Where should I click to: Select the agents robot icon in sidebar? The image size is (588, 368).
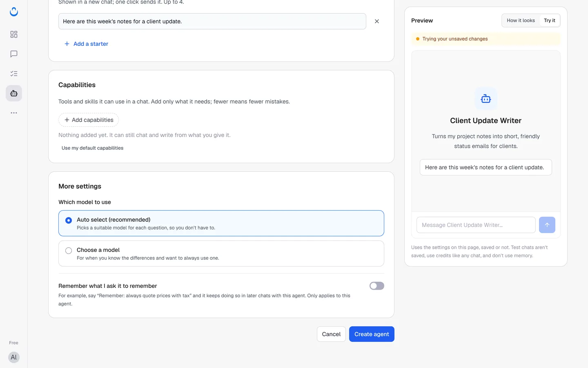click(14, 93)
